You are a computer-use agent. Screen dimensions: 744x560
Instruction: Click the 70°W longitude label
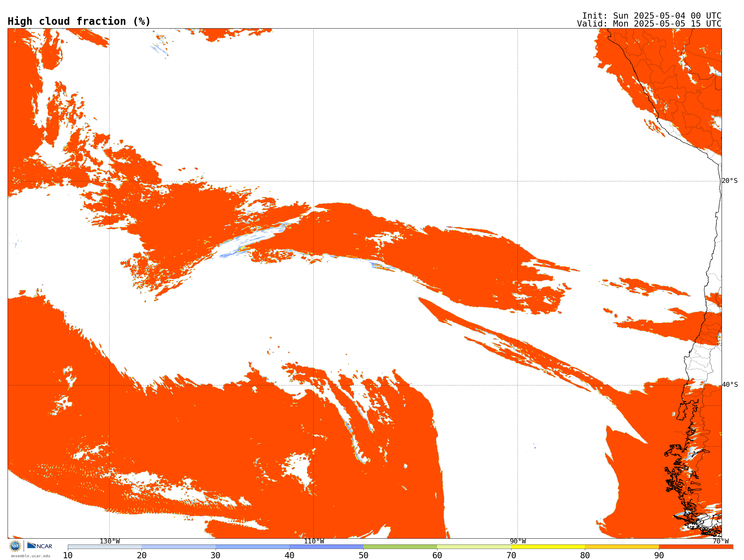tap(721, 541)
